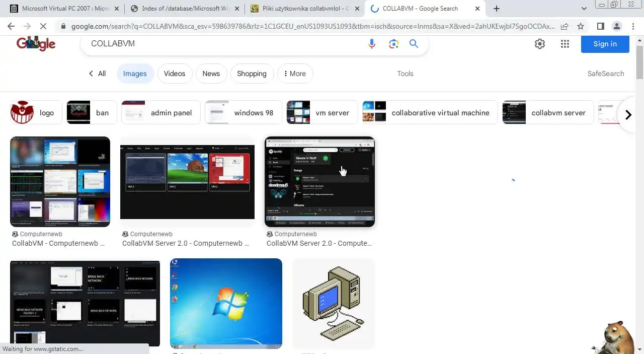Close the Microsoft Virtual PC 2007 tab
The image size is (644, 354).
click(117, 9)
